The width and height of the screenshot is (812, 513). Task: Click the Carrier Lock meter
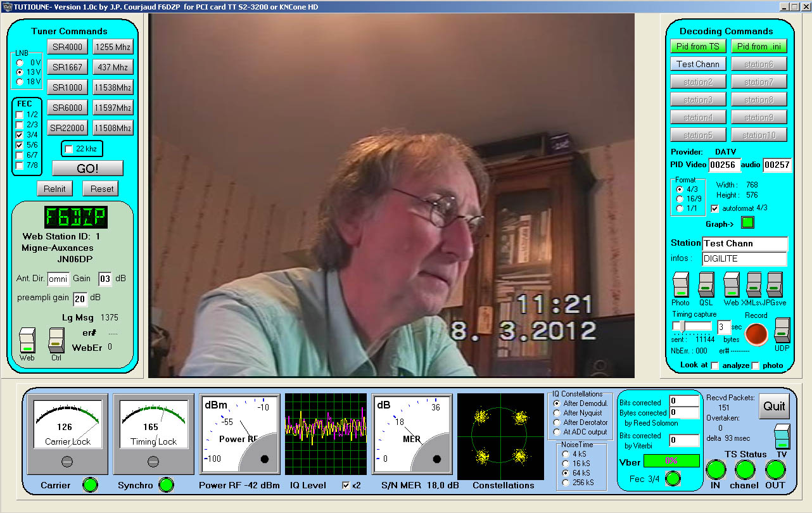tap(67, 434)
